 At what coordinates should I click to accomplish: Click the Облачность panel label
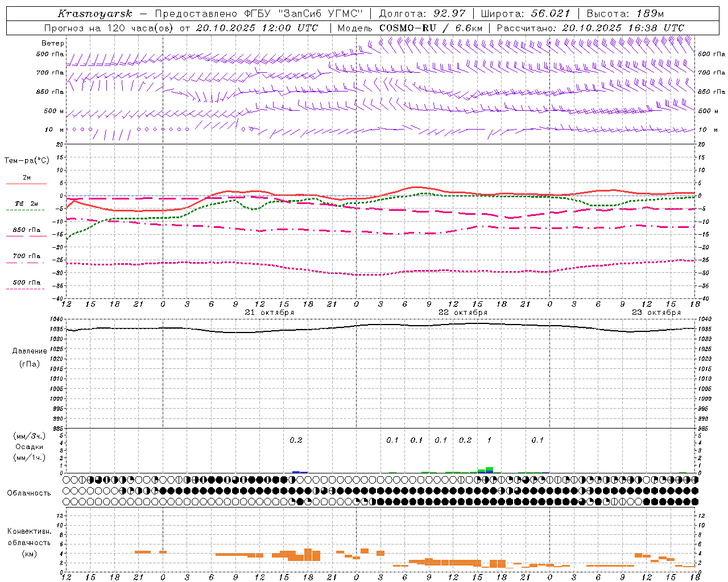29,493
